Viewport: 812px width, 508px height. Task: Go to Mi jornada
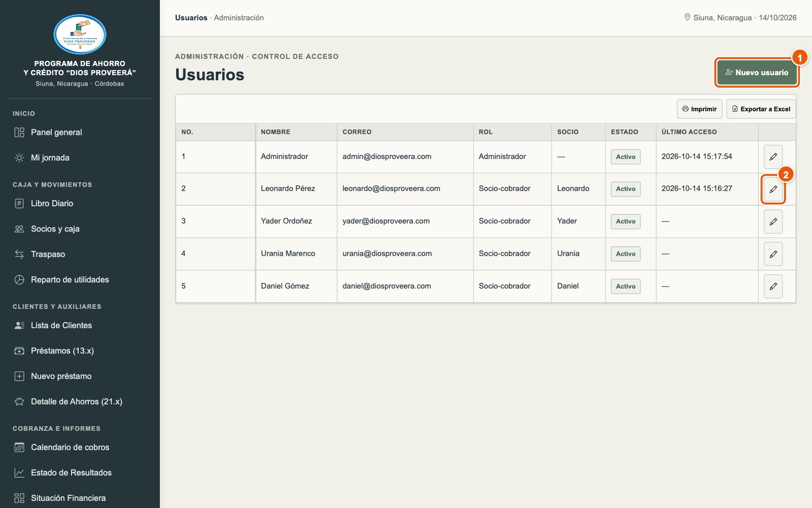(x=80, y=158)
